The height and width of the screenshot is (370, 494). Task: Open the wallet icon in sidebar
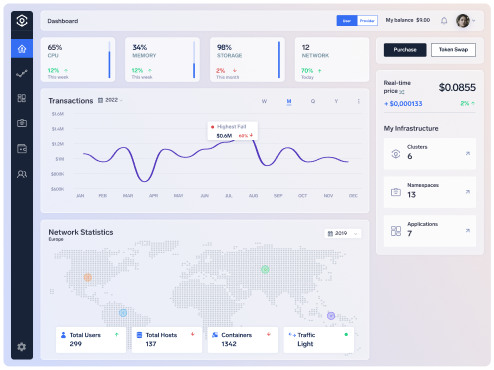point(22,149)
